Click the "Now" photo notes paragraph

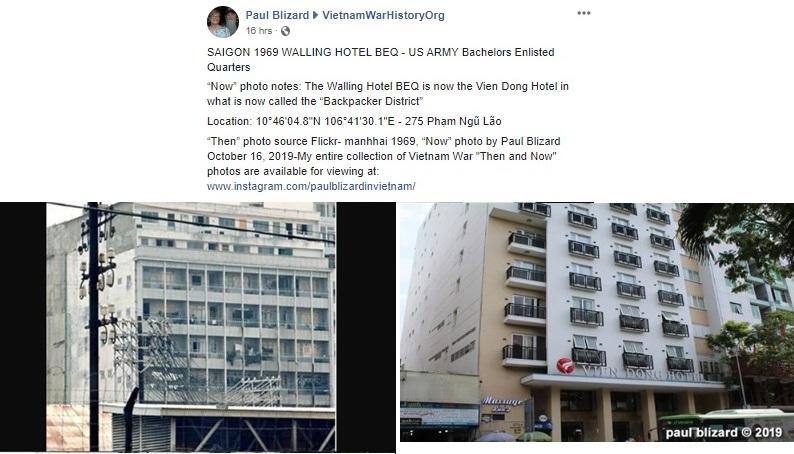pyautogui.click(x=388, y=94)
